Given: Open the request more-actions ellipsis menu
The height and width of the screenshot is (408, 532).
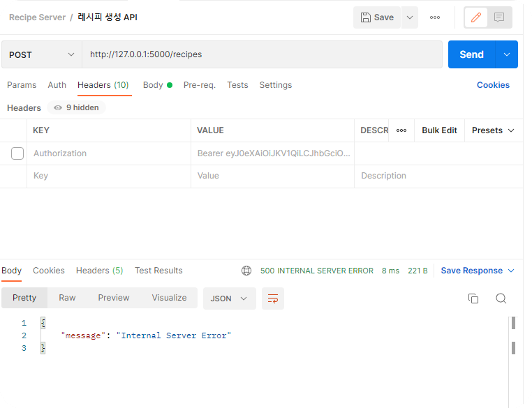Looking at the screenshot, I should [x=435, y=17].
